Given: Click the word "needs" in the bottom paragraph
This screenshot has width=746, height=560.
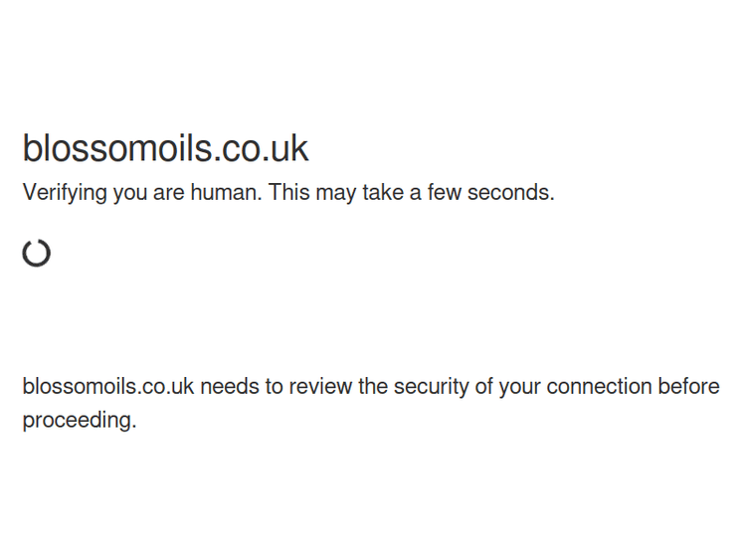Looking at the screenshot, I should point(228,386).
